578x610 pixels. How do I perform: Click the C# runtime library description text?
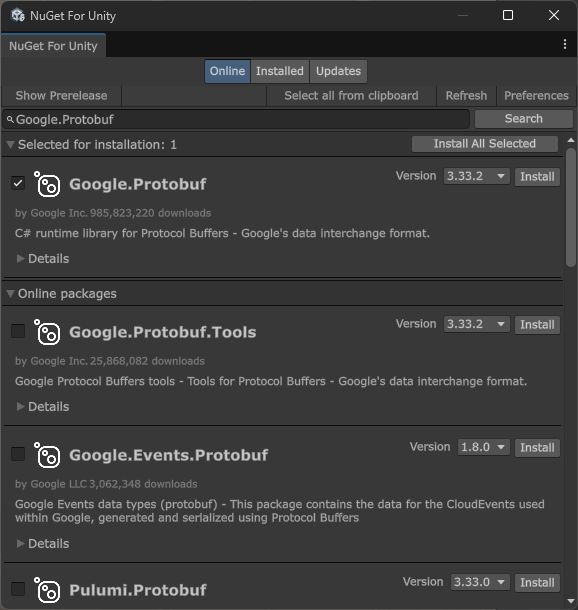[222, 233]
